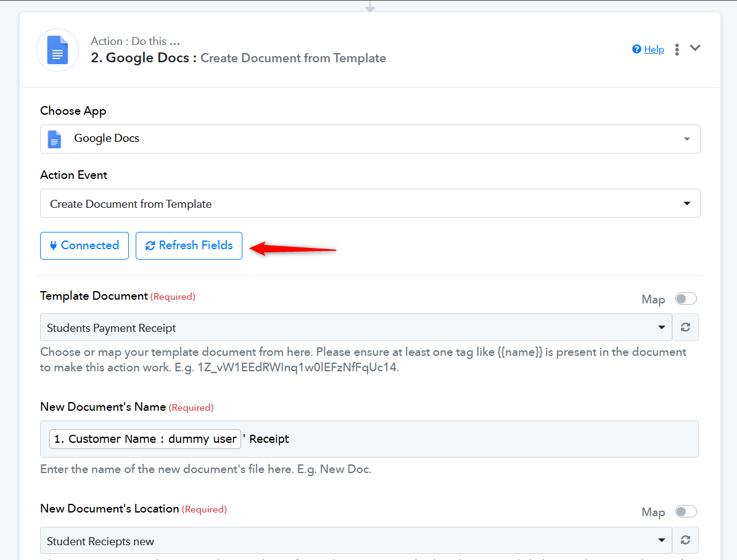Toggle the Map switch for Template Document

point(686,299)
